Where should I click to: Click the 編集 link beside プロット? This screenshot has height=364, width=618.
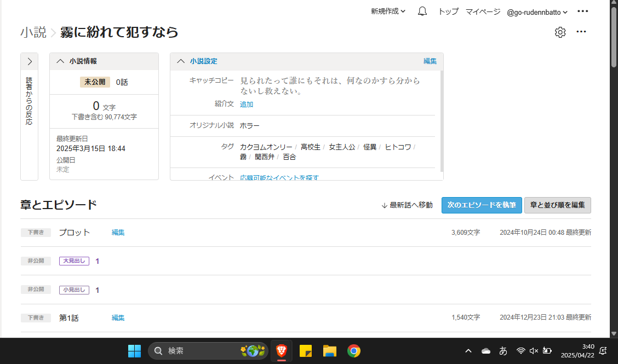click(x=118, y=233)
